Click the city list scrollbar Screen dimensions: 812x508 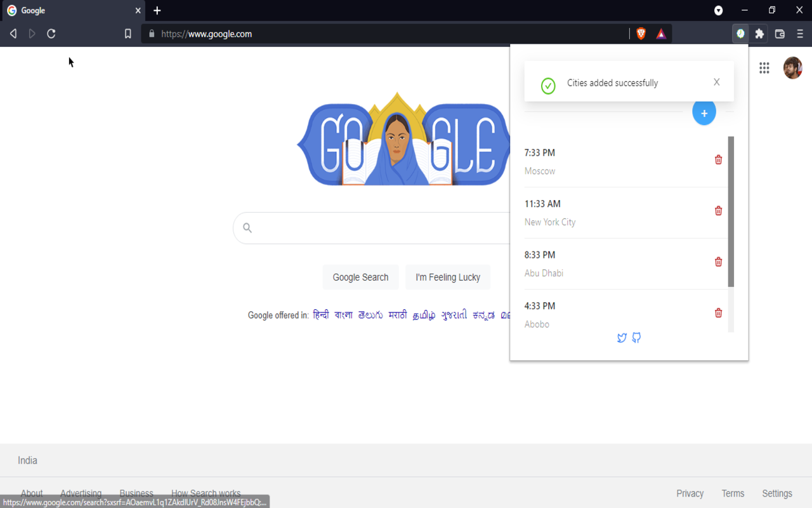(731, 211)
